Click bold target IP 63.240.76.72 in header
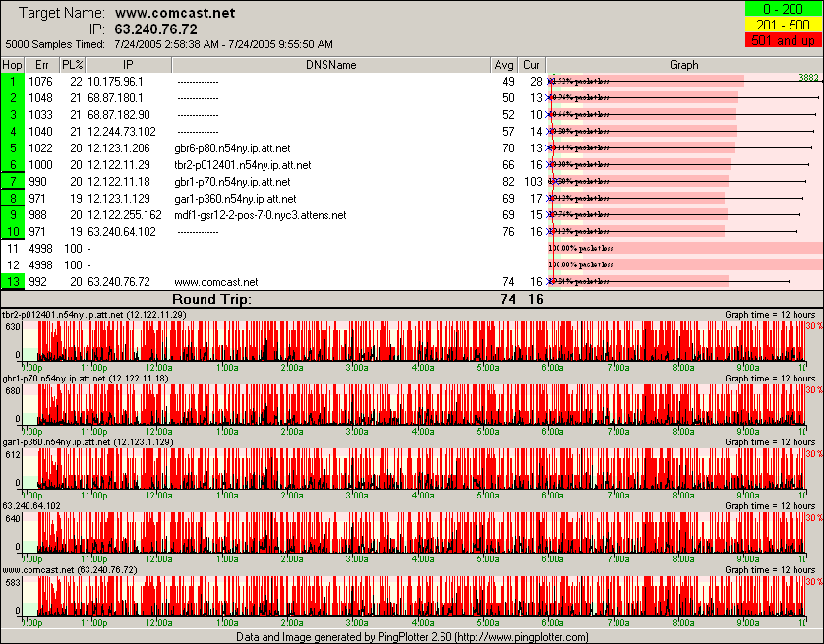This screenshot has height=644, width=824. point(156,29)
